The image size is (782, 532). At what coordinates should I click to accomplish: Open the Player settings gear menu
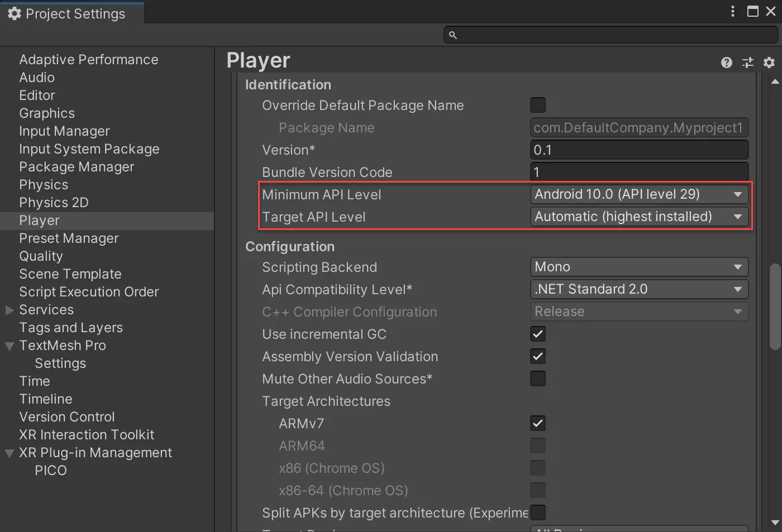[x=769, y=63]
